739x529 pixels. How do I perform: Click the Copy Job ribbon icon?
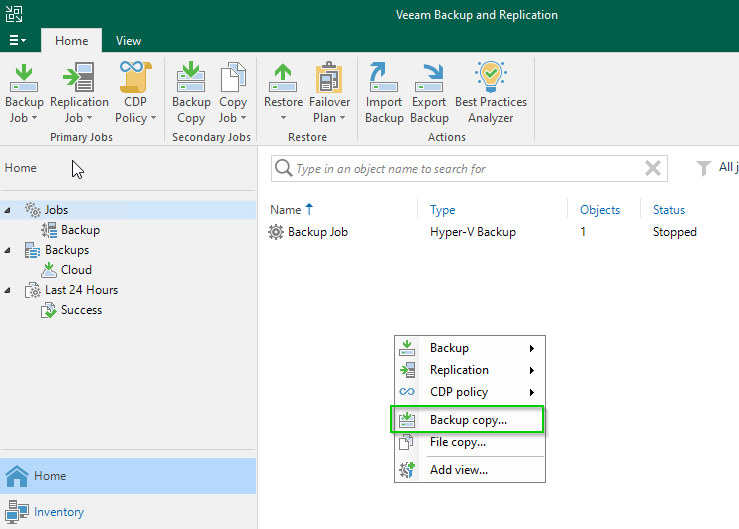(233, 77)
